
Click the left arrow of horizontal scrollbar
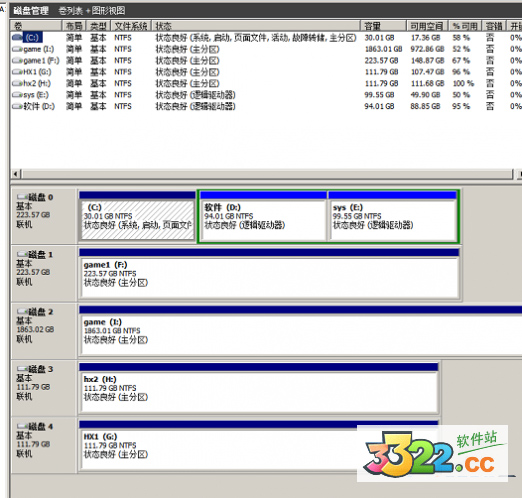[x=16, y=174]
